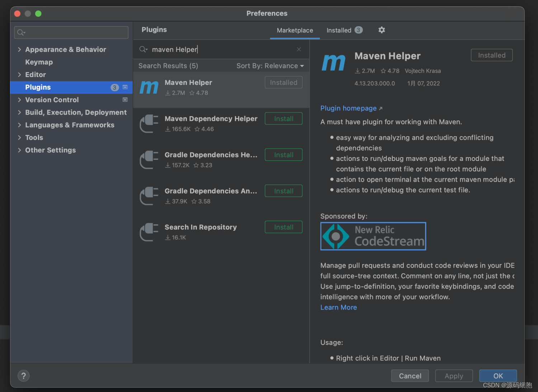Expand the Tools settings node
Image resolution: width=538 pixels, height=392 pixels.
[19, 137]
